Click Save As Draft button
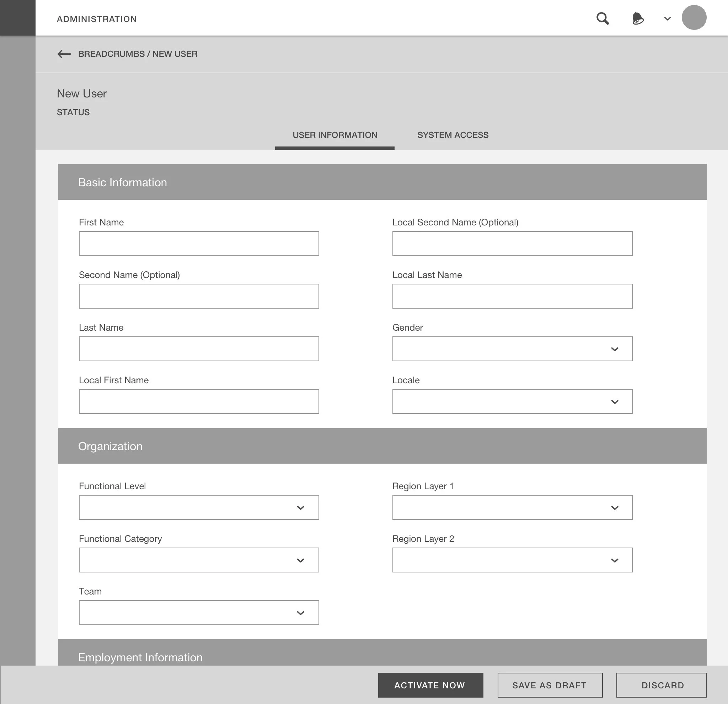The height and width of the screenshot is (704, 728). [x=549, y=685]
